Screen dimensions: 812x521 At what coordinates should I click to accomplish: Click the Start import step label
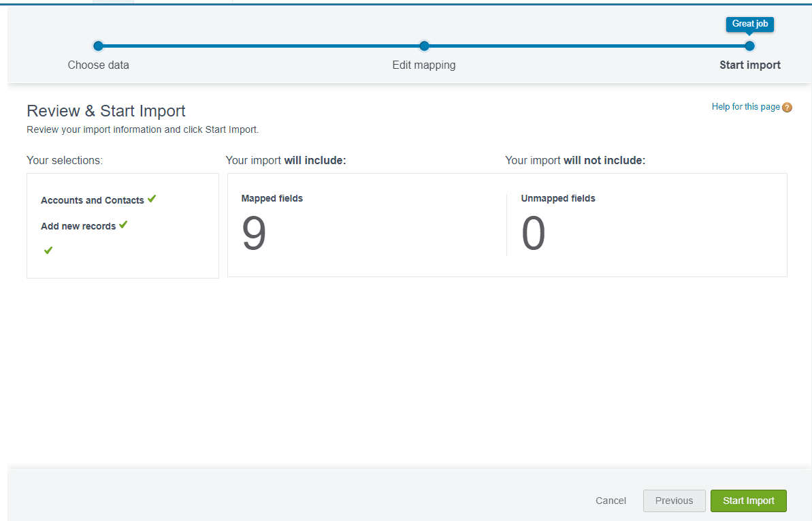coord(749,65)
